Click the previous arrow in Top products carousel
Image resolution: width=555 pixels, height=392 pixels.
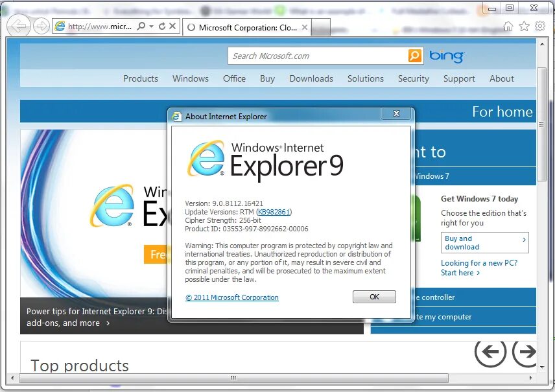pyautogui.click(x=490, y=351)
